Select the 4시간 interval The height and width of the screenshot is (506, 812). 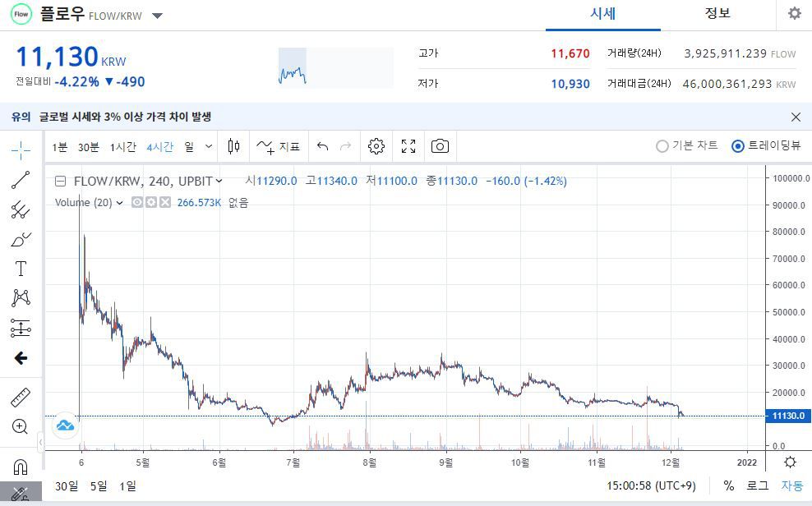[x=159, y=148]
